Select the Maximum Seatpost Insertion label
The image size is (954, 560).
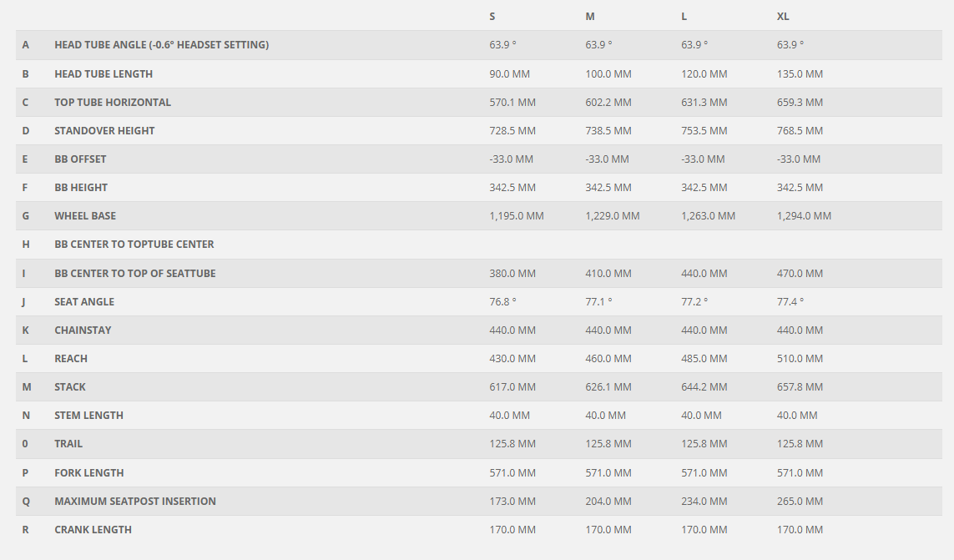(135, 502)
